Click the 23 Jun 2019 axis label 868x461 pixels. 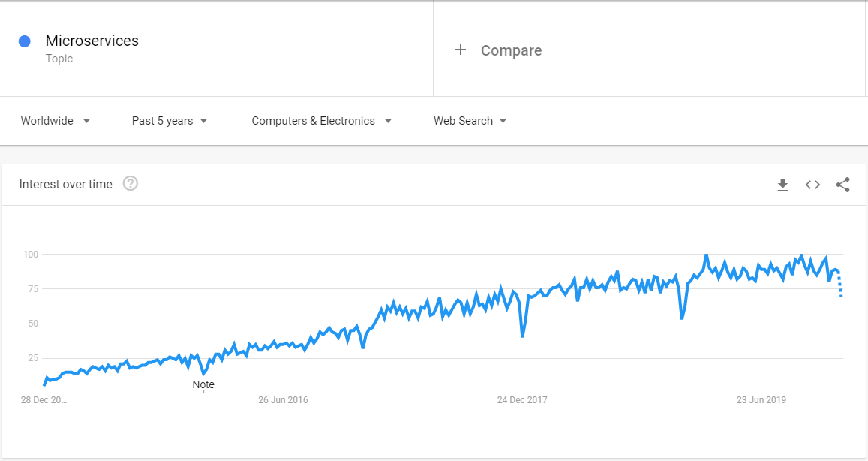point(761,400)
